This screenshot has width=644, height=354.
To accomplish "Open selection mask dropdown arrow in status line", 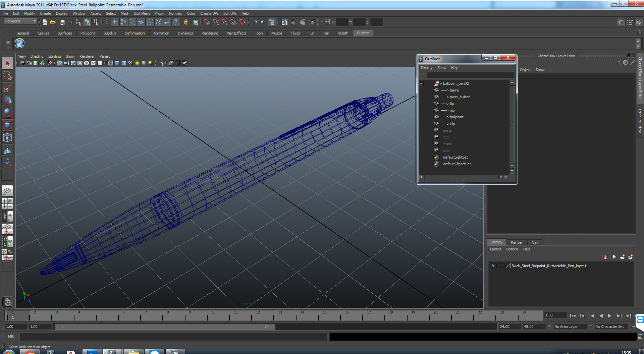I will 107,22.
